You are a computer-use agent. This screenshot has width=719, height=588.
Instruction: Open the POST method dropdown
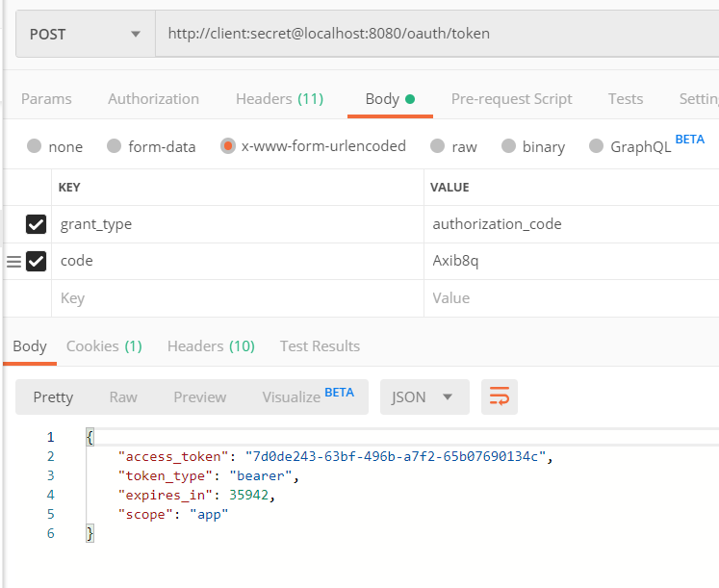click(85, 34)
